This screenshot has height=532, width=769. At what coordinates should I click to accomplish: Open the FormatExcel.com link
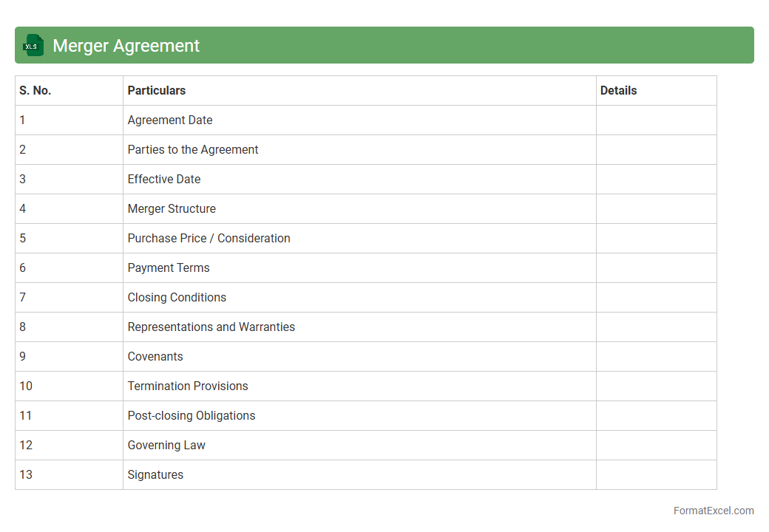[714, 511]
